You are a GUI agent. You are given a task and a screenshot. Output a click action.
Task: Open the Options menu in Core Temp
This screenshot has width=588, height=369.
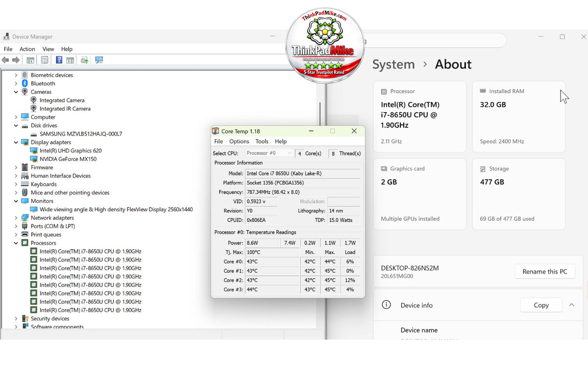(239, 141)
